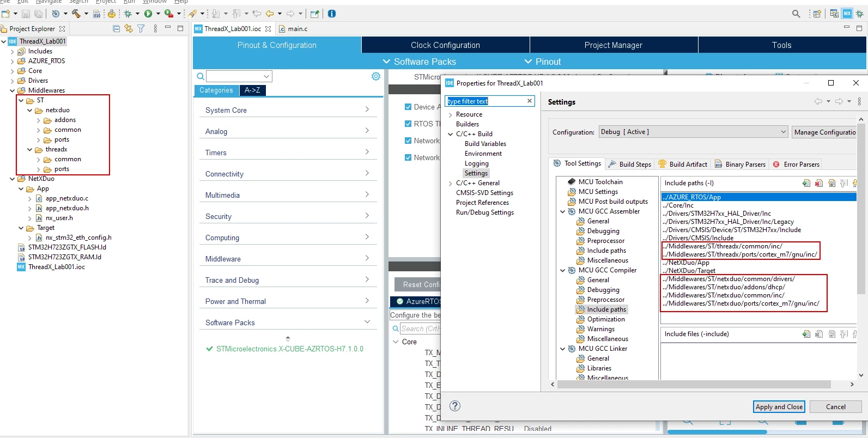Image resolution: width=868 pixels, height=438 pixels.
Task: Collapse the MCU GCC Compiler tree node
Action: tap(563, 270)
